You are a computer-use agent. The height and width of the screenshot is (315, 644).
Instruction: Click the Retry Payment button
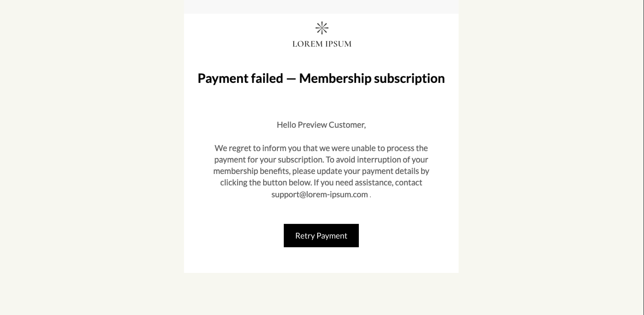(x=321, y=235)
